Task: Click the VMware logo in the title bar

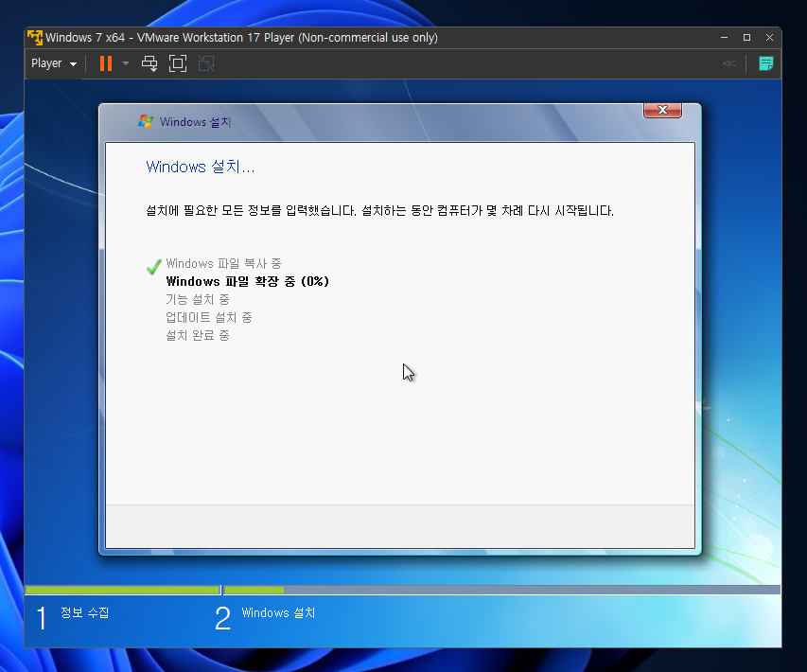Action: pos(34,38)
